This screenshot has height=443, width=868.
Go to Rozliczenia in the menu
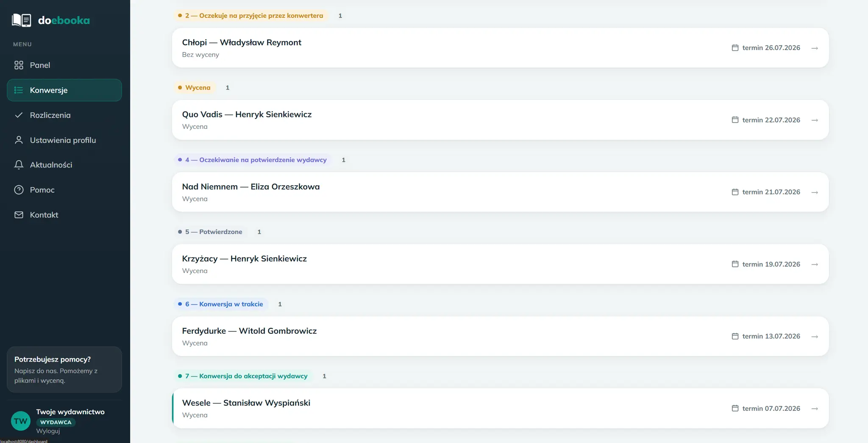64,115
